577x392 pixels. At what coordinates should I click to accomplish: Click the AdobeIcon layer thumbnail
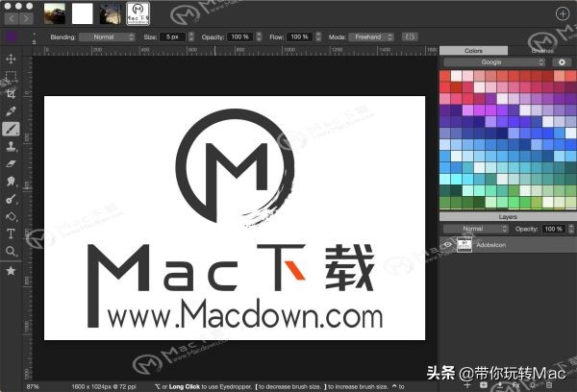pyautogui.click(x=464, y=245)
